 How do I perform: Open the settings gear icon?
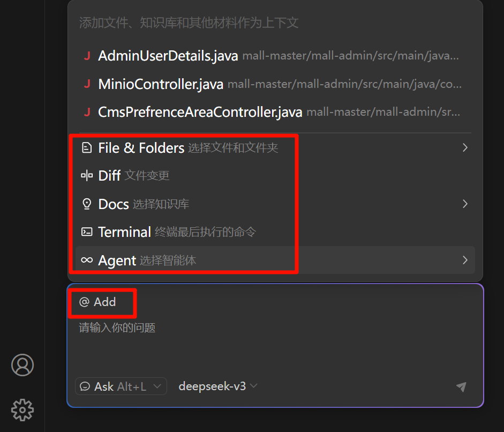click(22, 410)
